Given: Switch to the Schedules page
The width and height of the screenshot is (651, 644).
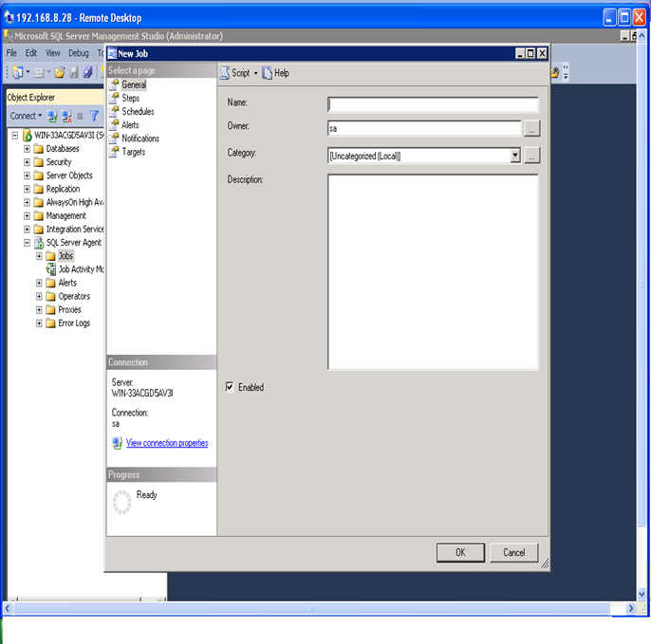Looking at the screenshot, I should pos(138,112).
